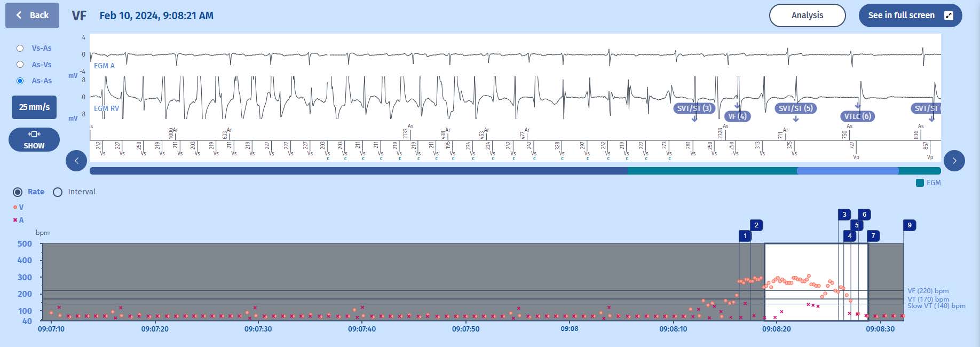Image resolution: width=980 pixels, height=347 pixels.
Task: Select the Vs-As radio option
Action: [20, 48]
